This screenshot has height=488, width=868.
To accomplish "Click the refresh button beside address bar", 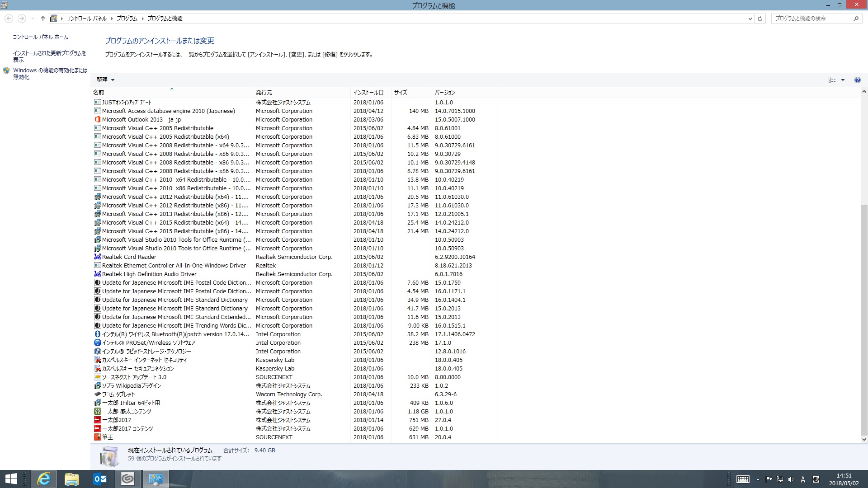I will click(760, 19).
